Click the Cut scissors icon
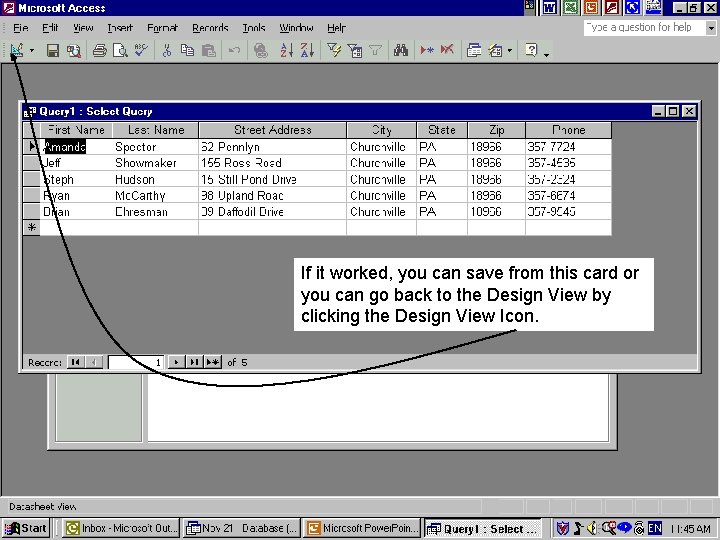This screenshot has width=720, height=540. click(167, 51)
